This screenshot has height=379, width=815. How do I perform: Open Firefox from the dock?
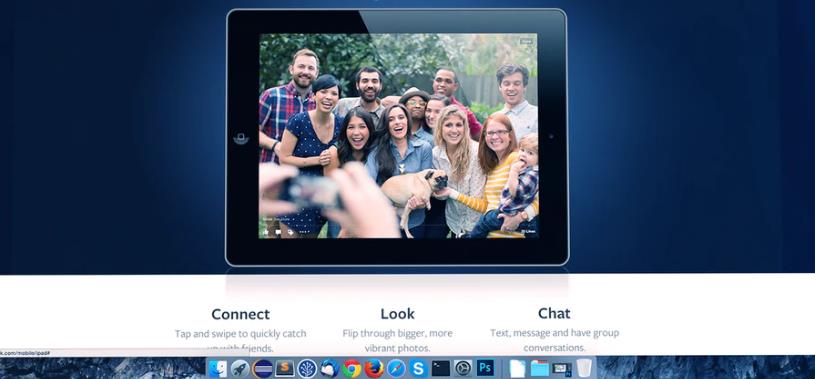(374, 369)
